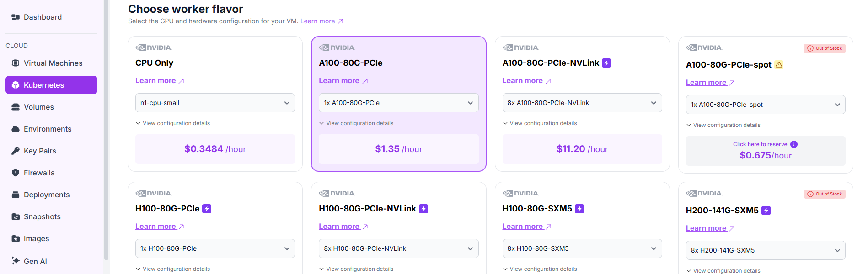The height and width of the screenshot is (274, 868).
Task: Click lightning badge next to H100-80G-PCIe-NVLink
Action: [423, 209]
